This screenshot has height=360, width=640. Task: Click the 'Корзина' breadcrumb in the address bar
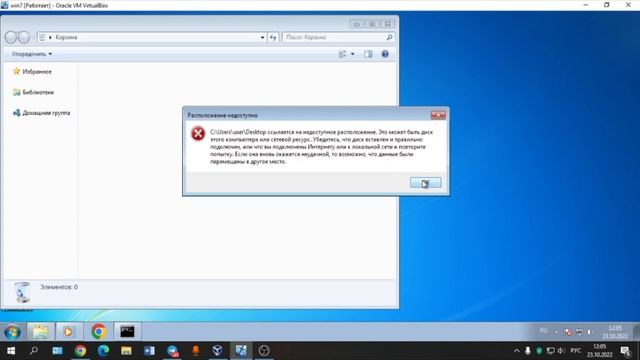(66, 37)
